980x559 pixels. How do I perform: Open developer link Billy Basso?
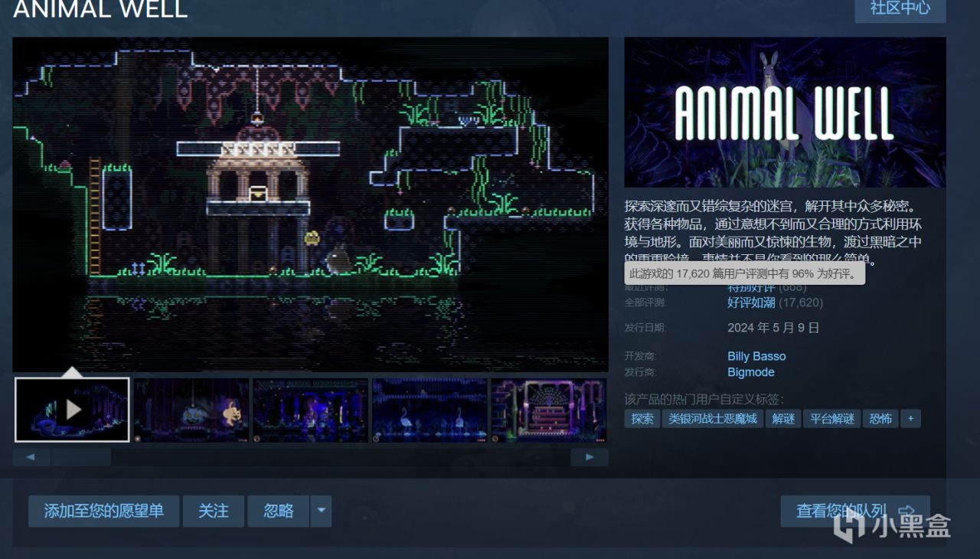pyautogui.click(x=756, y=356)
